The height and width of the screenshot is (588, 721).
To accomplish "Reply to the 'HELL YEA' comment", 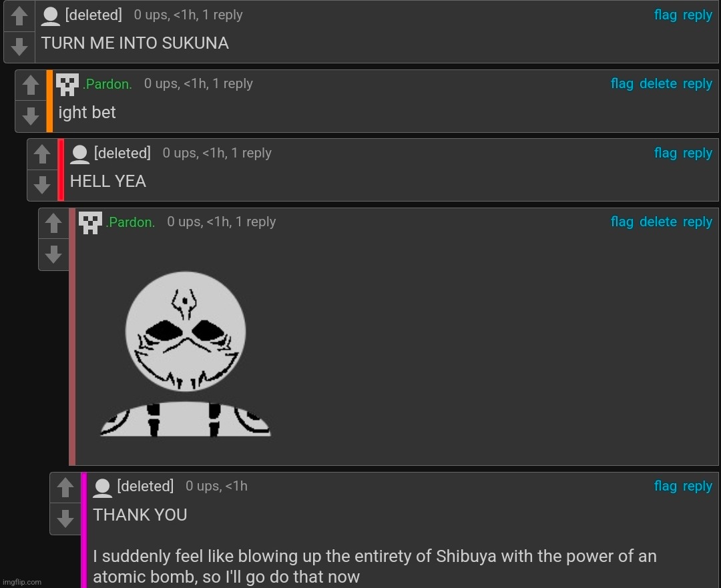I will tap(698, 153).
